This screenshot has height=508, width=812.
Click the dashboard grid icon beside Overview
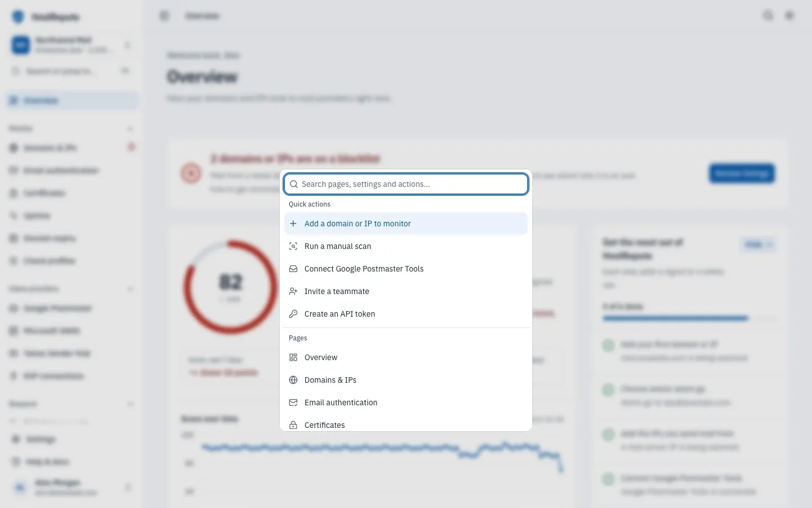pos(293,357)
